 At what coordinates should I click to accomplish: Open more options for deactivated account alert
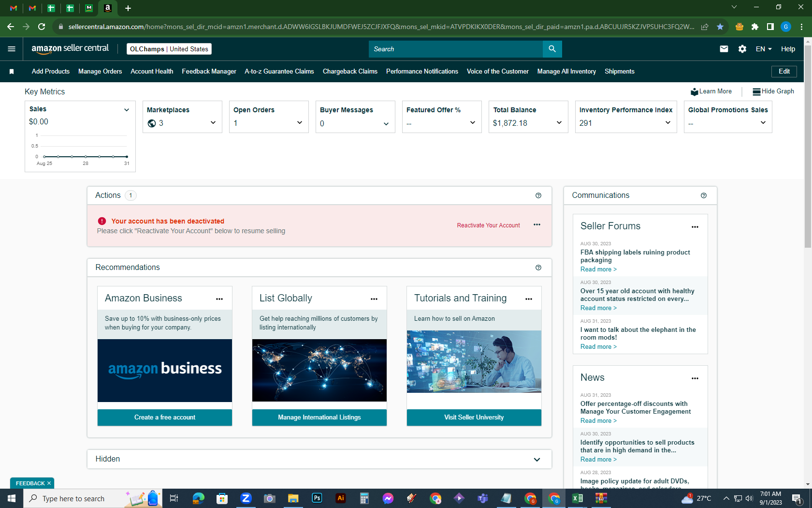pos(537,225)
